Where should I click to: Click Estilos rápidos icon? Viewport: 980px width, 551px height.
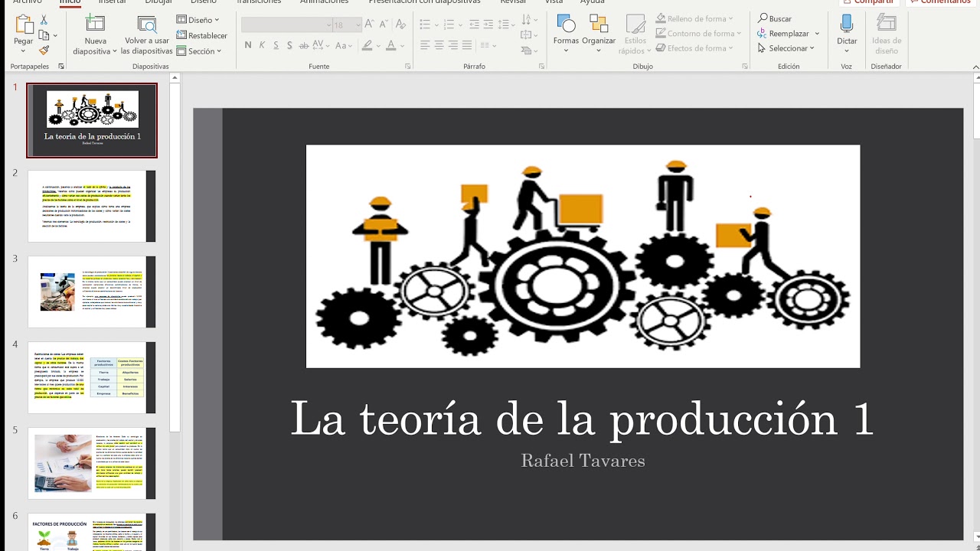(635, 24)
